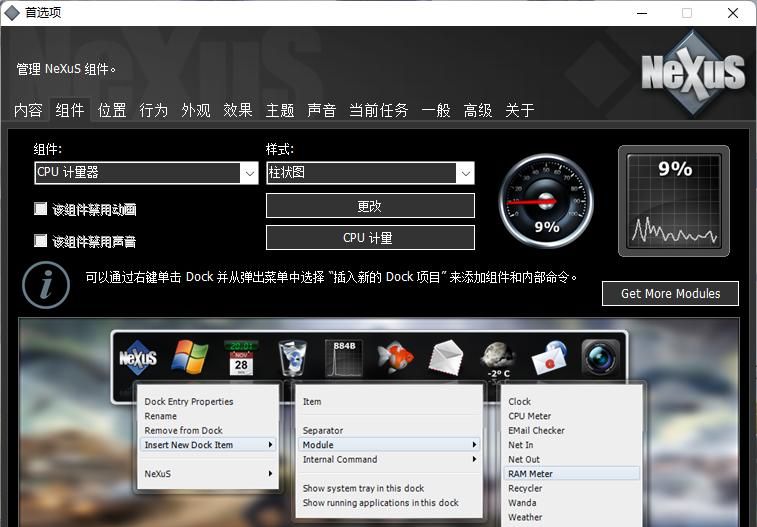Screen dimensions: 757x527
Task: Click the weather moon icon showing -2° C
Action: (498, 360)
